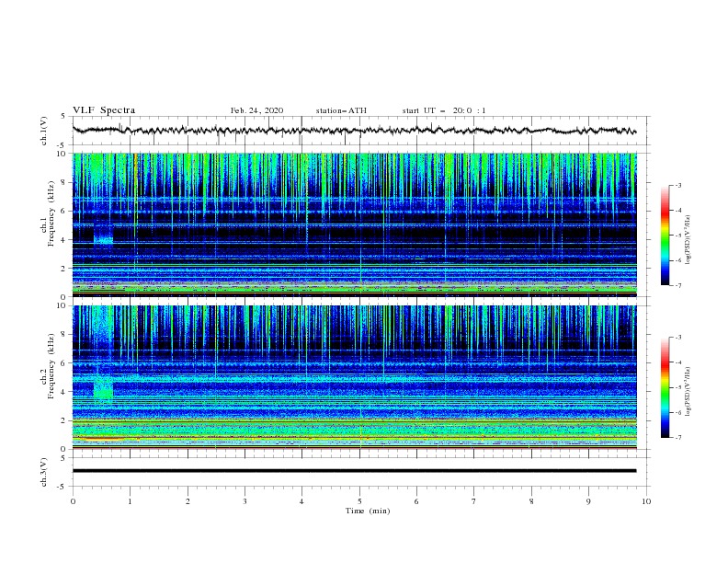Image resolution: width=728 pixels, height=563 pixels.
Task: Click time axis tick label "9"
Action: [588, 501]
